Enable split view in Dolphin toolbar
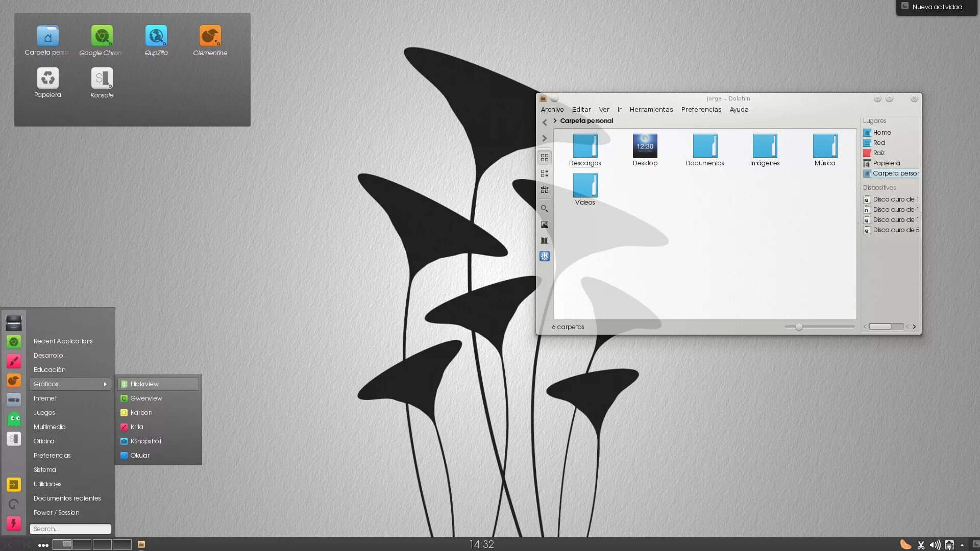Image resolution: width=980 pixels, height=551 pixels. point(545,240)
